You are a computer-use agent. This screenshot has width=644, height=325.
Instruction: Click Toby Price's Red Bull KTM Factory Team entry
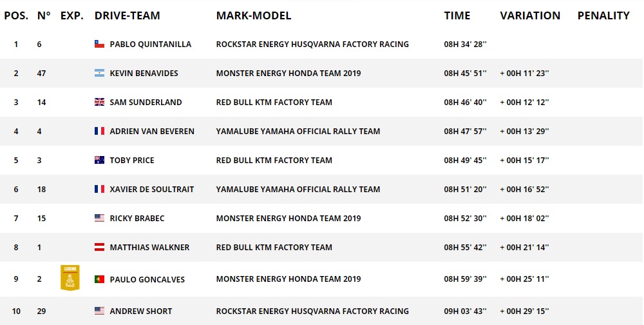click(274, 160)
